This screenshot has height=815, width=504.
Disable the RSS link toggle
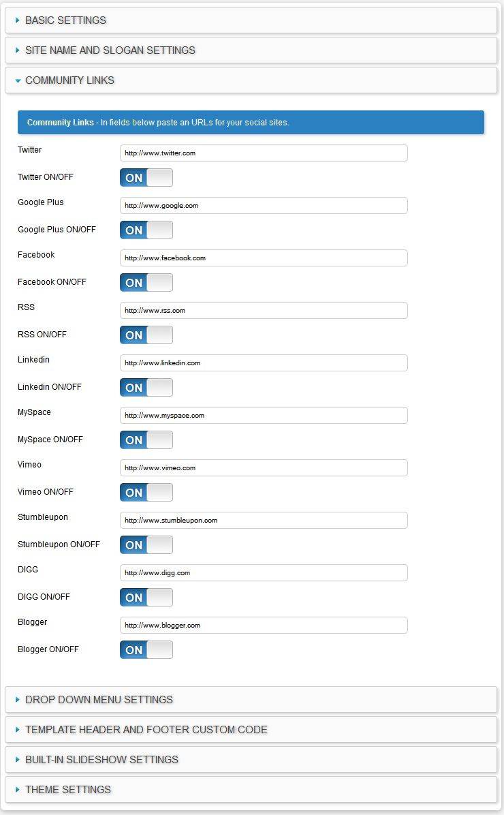[x=146, y=335]
